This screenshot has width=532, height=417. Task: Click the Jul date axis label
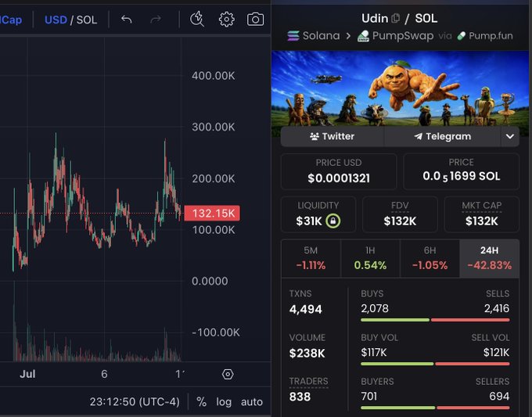pyautogui.click(x=27, y=374)
